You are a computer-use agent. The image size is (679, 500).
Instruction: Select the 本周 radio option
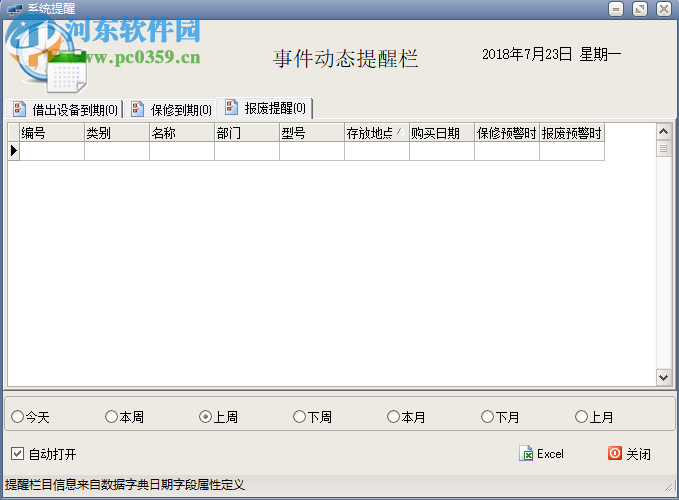[124, 417]
